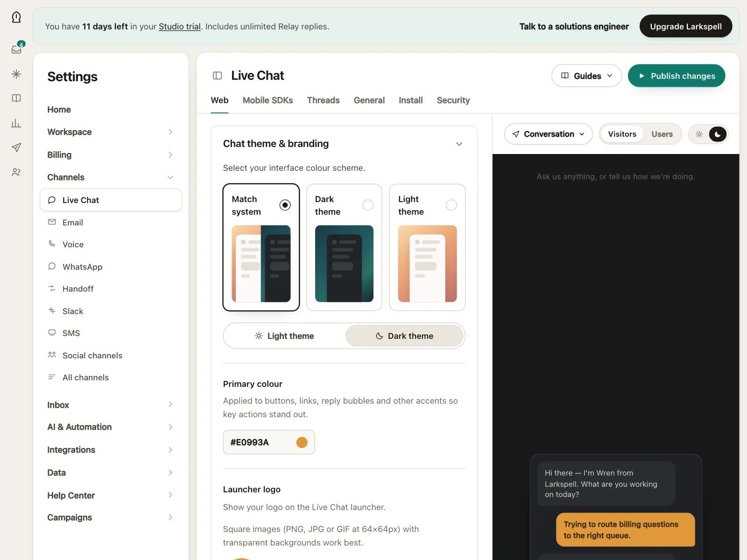
Task: Edit the #E0993A colour hex field
Action: [269, 442]
